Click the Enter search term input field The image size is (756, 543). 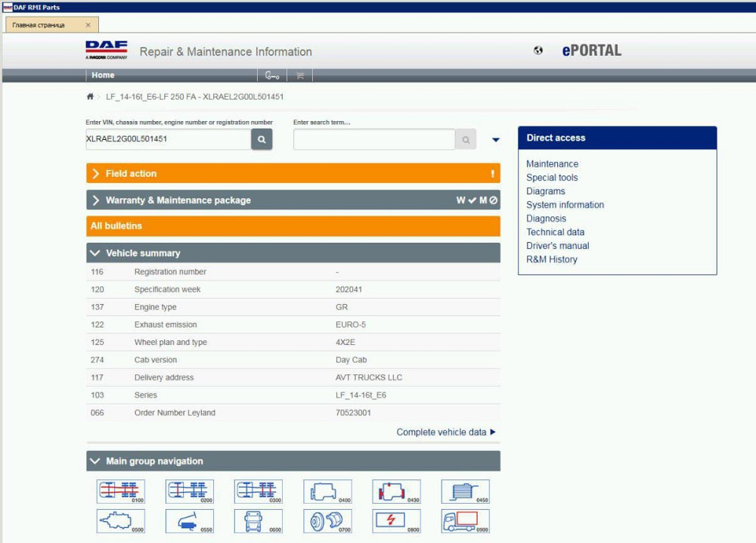(373, 139)
